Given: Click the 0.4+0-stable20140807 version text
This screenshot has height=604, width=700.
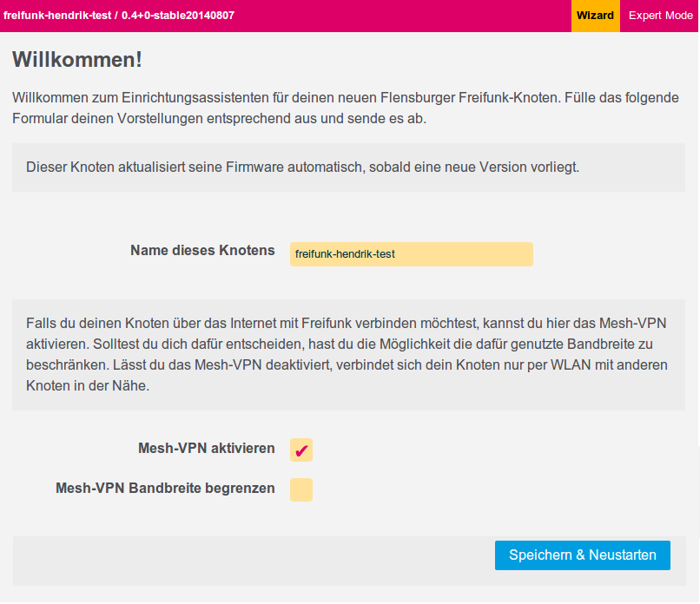Looking at the screenshot, I should [177, 16].
